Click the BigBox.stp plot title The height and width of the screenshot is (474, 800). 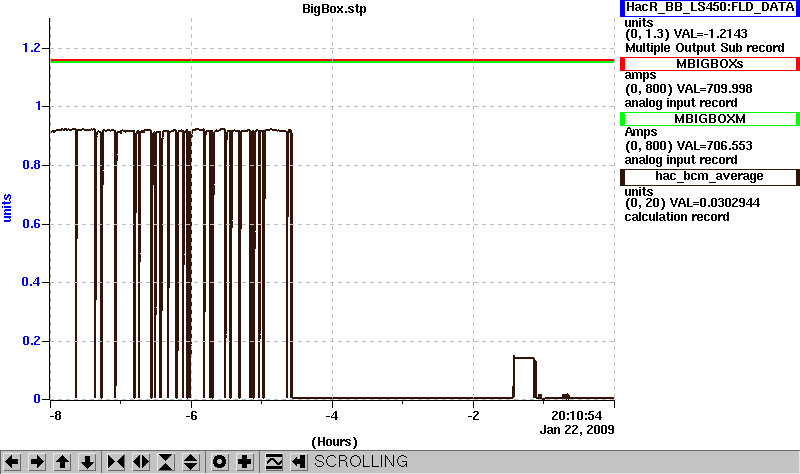pyautogui.click(x=334, y=9)
